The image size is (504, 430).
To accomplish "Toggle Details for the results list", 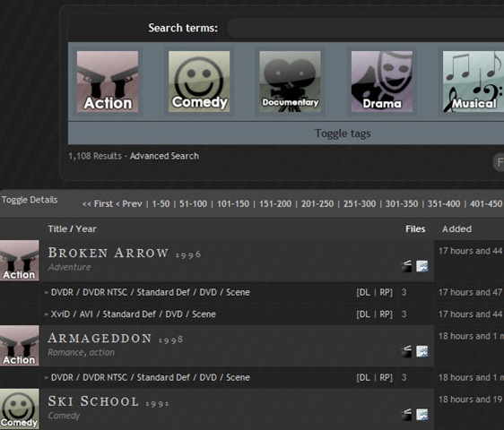I will click(30, 200).
